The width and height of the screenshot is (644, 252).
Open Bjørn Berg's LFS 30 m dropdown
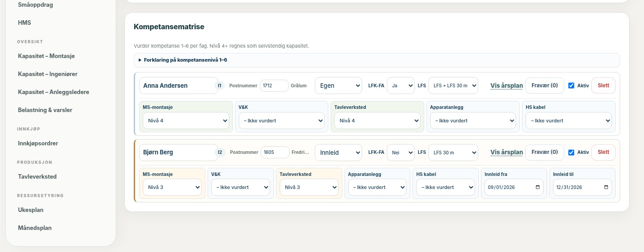[x=453, y=152]
